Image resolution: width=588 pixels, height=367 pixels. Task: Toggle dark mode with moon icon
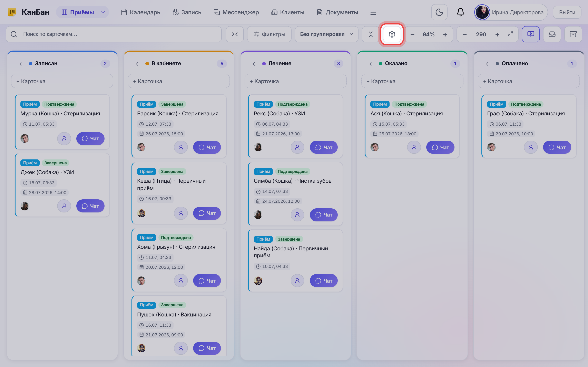439,12
